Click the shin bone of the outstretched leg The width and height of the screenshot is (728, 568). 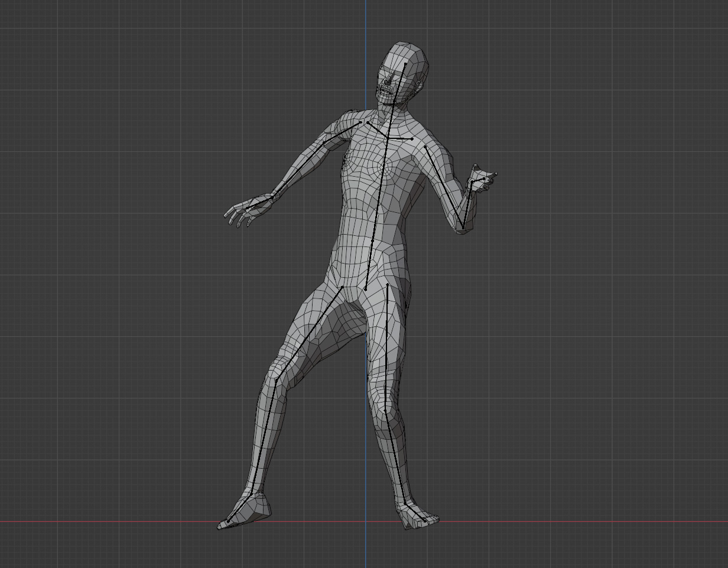[264, 436]
